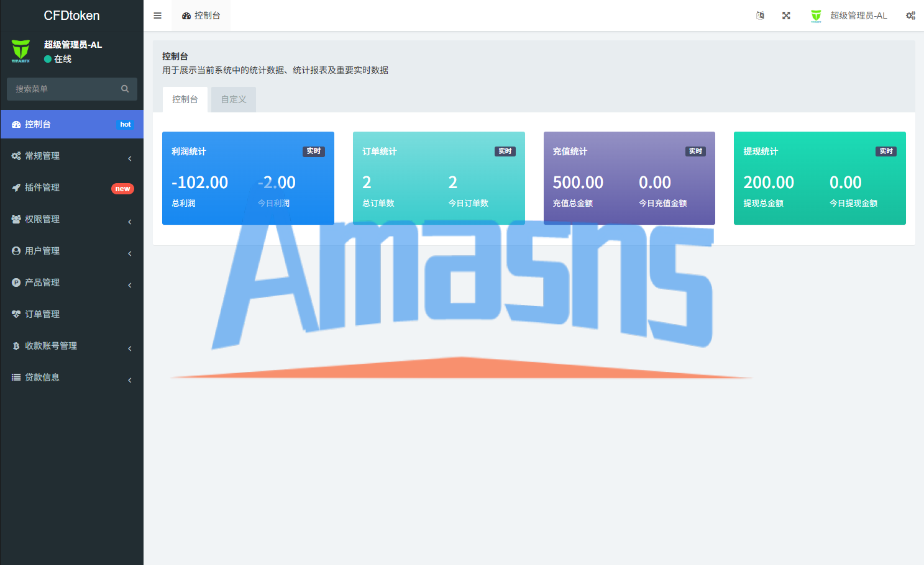
Task: Select the 控制台 tab in top bar
Action: click(x=201, y=16)
